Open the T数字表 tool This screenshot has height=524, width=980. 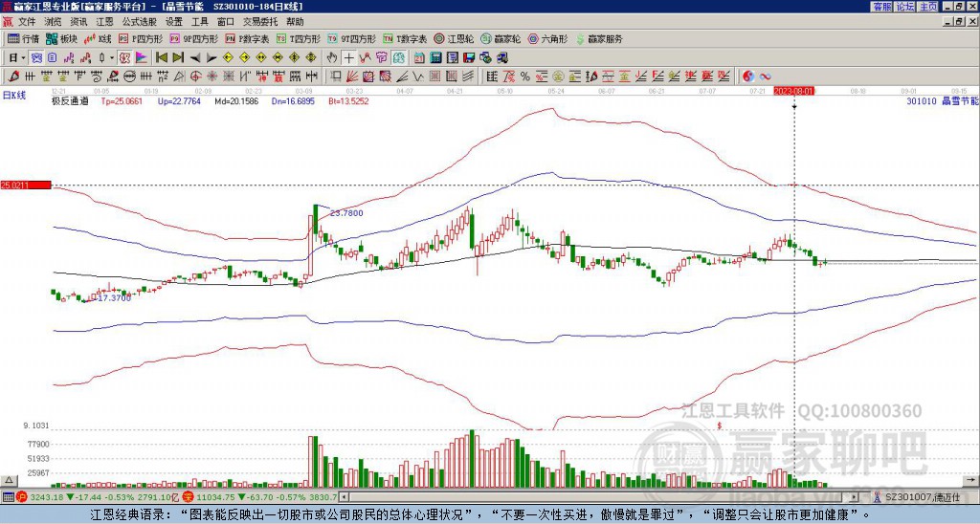[x=405, y=38]
